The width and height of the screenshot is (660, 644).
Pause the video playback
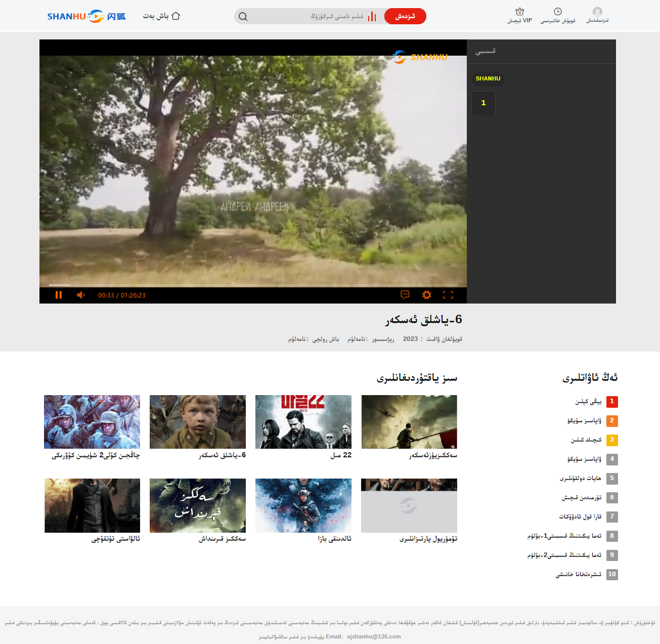click(x=59, y=295)
